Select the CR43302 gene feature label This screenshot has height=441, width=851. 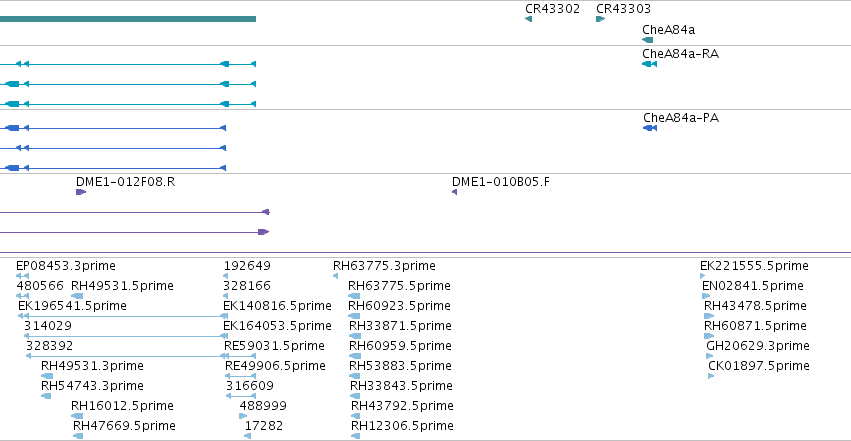[x=552, y=9]
